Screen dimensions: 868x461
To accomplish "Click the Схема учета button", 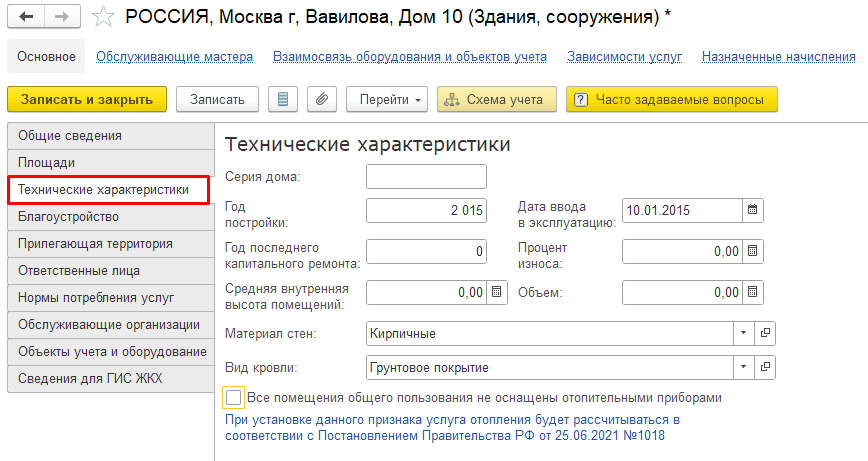I will click(x=497, y=100).
